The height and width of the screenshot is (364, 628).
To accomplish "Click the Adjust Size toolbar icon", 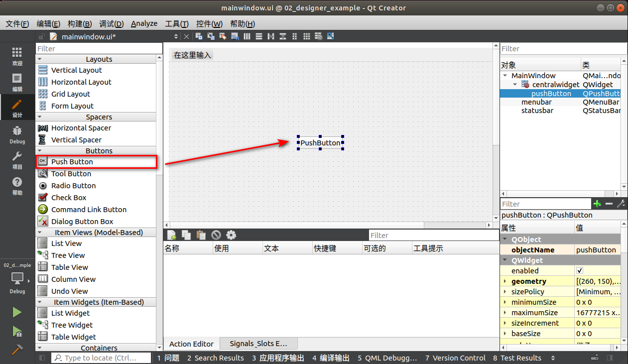I will click(330, 36).
